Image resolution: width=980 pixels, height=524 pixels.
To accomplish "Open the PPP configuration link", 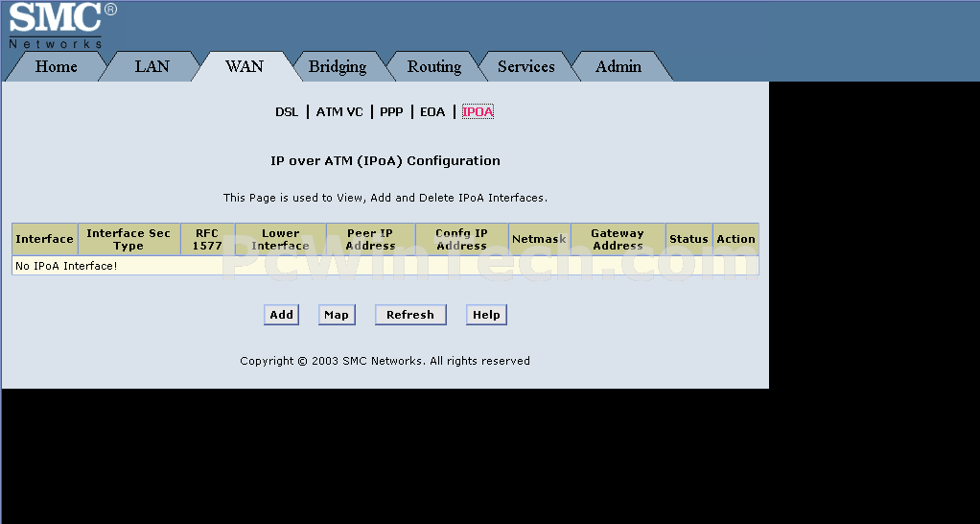I will (x=391, y=112).
